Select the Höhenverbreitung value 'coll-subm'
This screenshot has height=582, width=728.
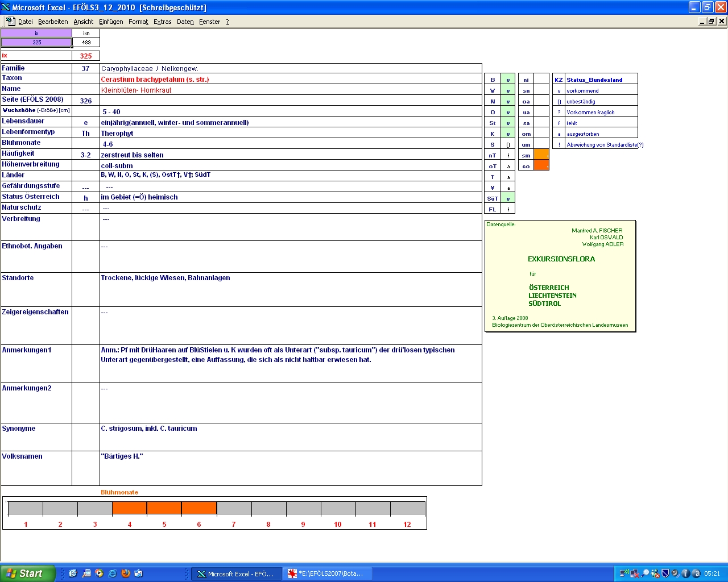(x=291, y=165)
